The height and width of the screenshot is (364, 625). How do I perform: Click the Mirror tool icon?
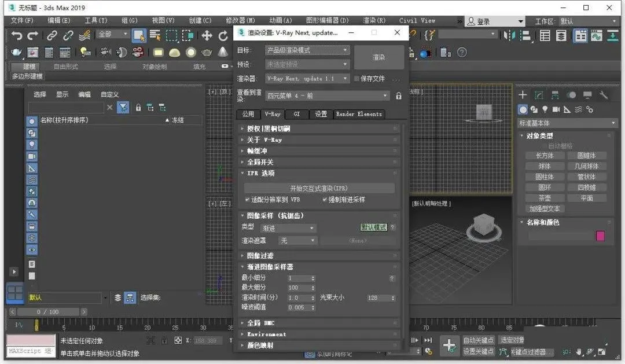point(509,36)
